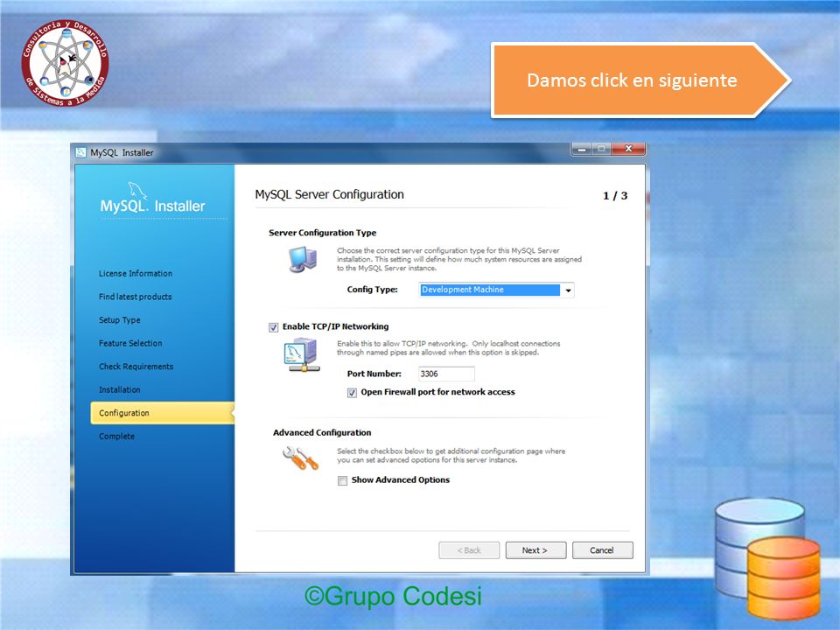840x630 pixels.
Task: Select Installation sidebar step
Action: [120, 389]
